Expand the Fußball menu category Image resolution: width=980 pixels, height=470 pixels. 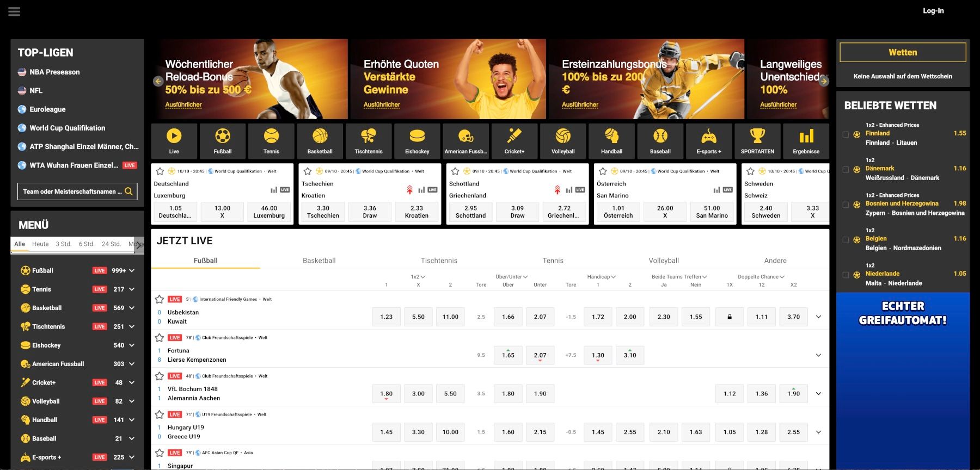tap(132, 270)
